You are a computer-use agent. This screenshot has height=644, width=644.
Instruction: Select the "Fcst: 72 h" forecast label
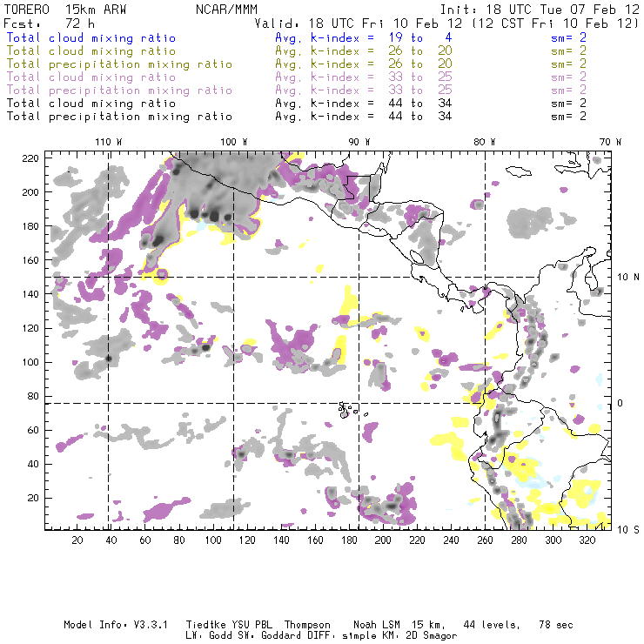[x=49, y=23]
